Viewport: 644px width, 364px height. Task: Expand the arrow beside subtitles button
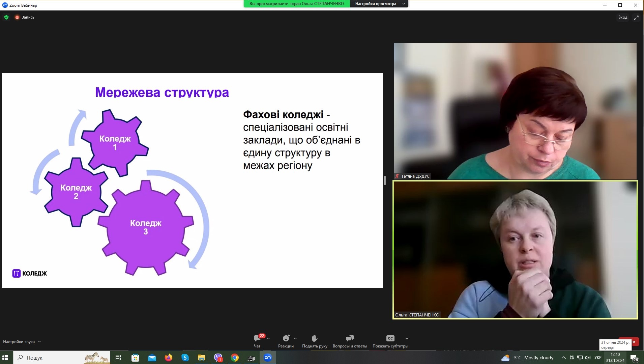coord(407,338)
